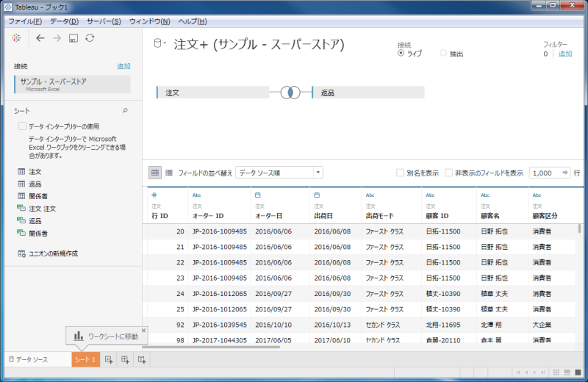Go back with the left arrow icon
This screenshot has height=382, width=588.
coord(40,38)
